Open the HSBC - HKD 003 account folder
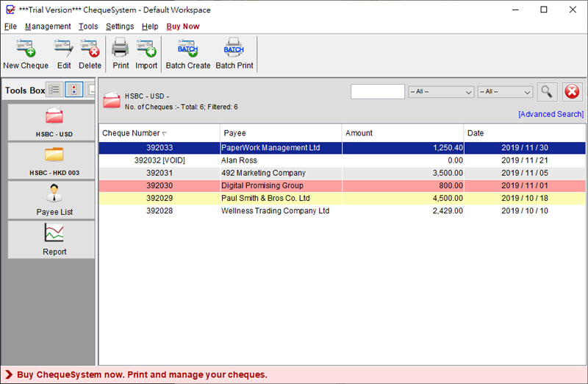588x384 pixels. [x=54, y=160]
